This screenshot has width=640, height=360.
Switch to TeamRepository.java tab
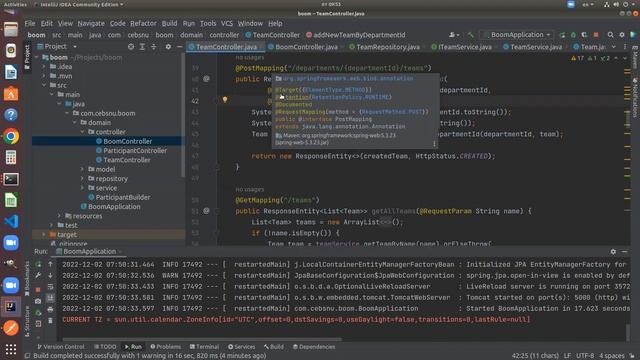coord(384,47)
